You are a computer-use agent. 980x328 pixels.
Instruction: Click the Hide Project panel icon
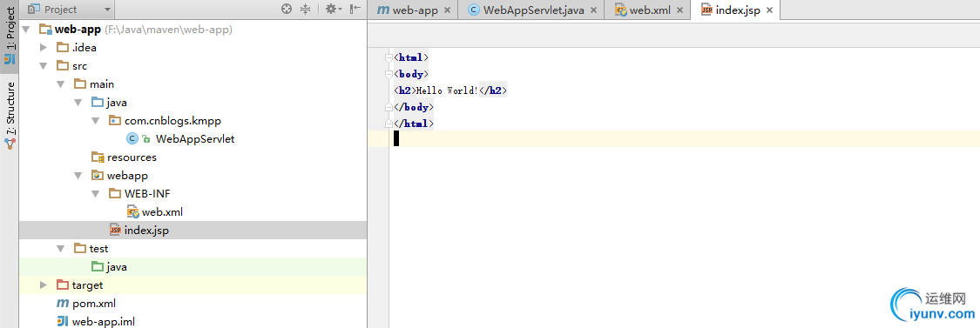coord(355,9)
